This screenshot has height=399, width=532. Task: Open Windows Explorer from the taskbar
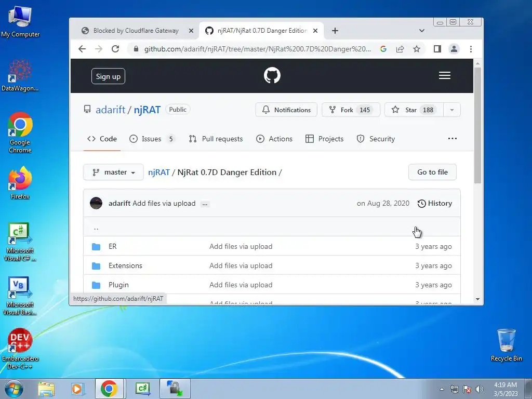[x=46, y=389]
